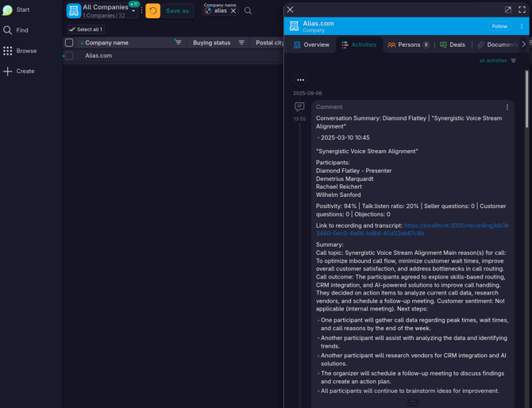This screenshot has height=408, width=532.
Task: Open the recording and transcript link
Action: tap(412, 229)
